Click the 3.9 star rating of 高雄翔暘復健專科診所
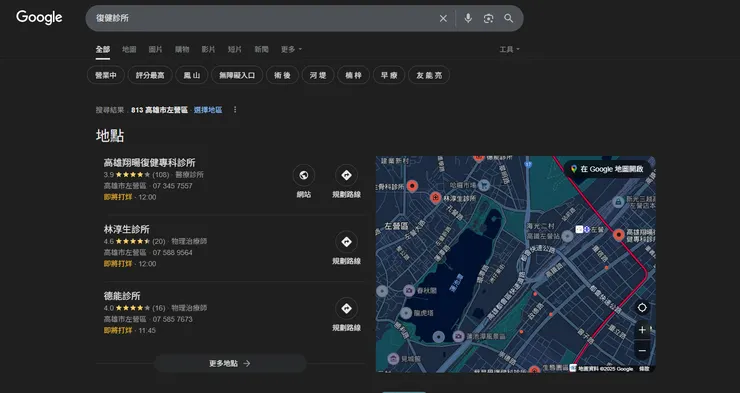The image size is (740, 393). (127, 175)
